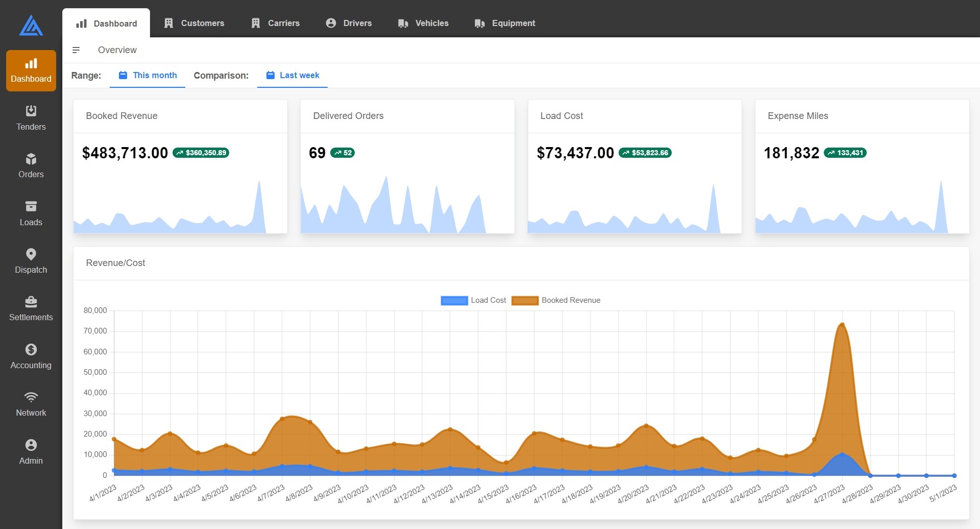The height and width of the screenshot is (529, 980).
Task: Switch to the Dashboard tab label
Action: (115, 23)
